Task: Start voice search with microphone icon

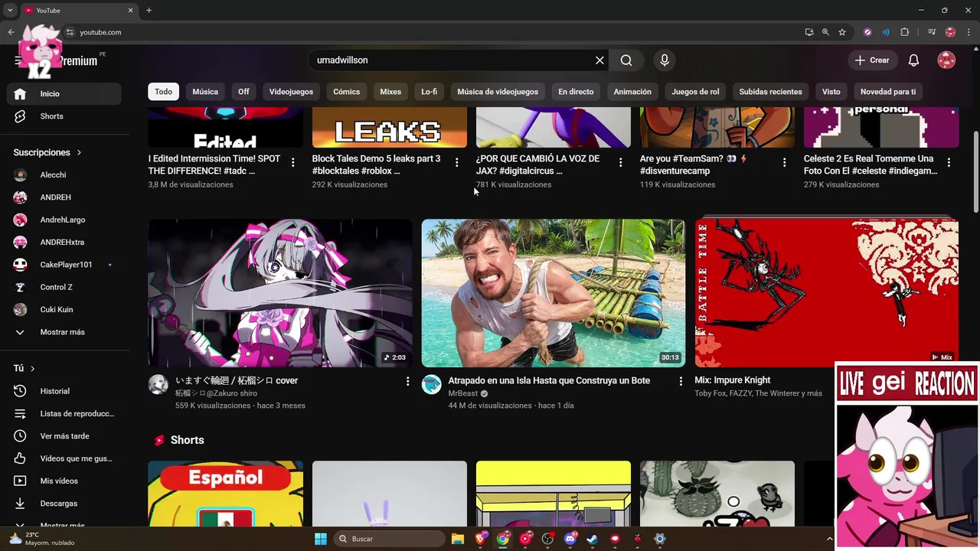Action: (x=664, y=60)
